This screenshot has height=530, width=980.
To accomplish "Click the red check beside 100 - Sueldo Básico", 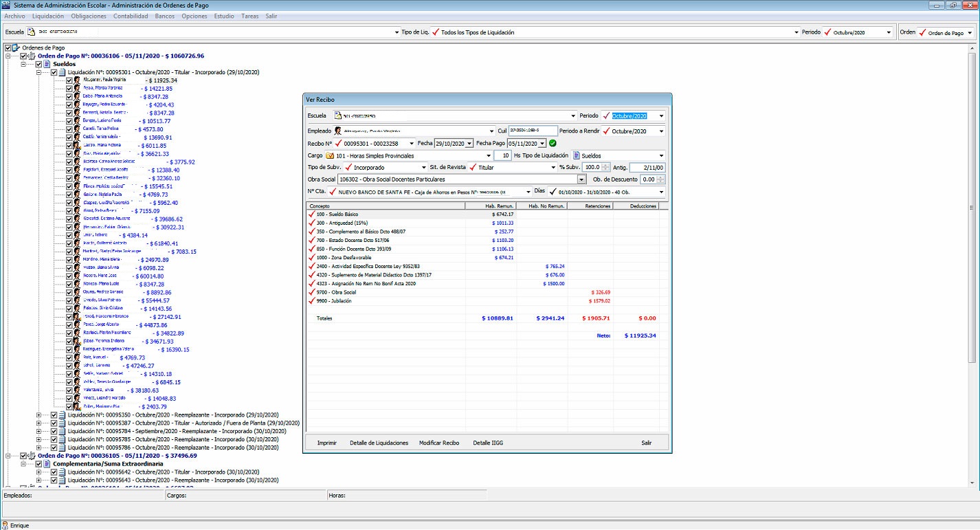I will pyautogui.click(x=312, y=214).
